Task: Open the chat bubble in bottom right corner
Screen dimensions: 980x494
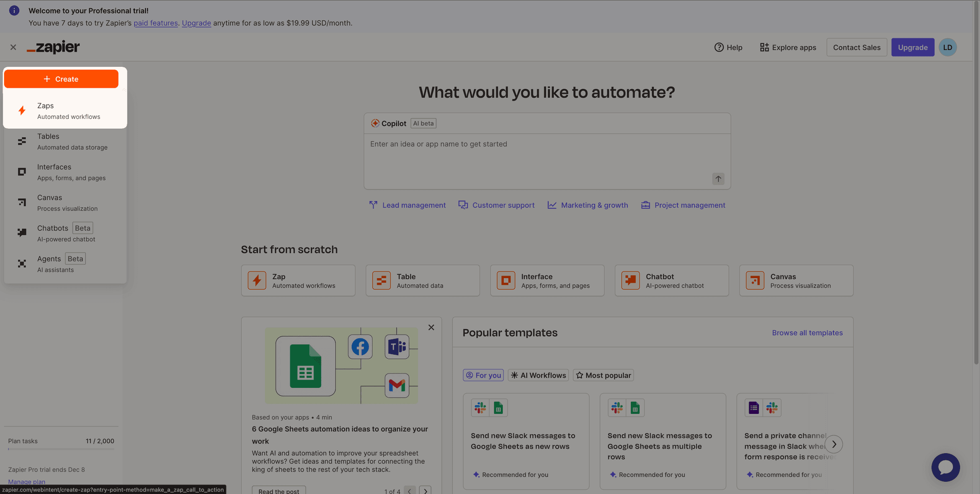Action: click(946, 467)
